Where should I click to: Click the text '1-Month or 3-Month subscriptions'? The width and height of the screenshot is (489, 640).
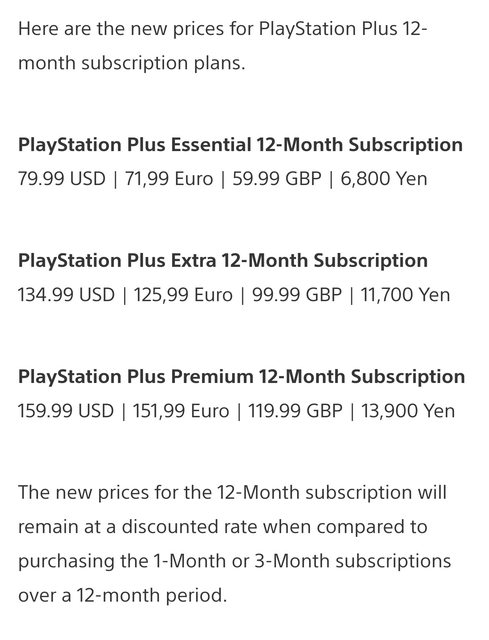(302, 561)
